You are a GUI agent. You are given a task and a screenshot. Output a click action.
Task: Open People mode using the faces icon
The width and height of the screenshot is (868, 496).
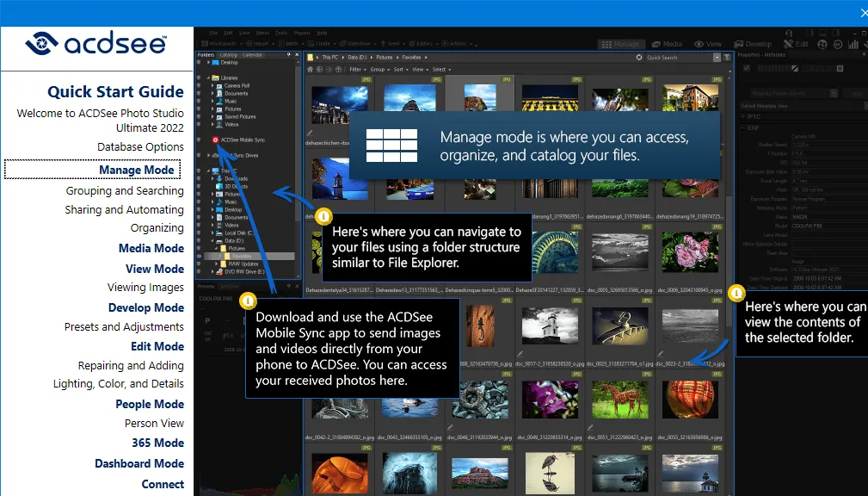[822, 44]
